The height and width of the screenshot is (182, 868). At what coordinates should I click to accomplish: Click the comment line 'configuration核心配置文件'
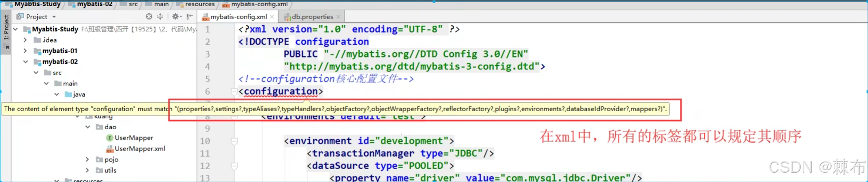coord(326,79)
